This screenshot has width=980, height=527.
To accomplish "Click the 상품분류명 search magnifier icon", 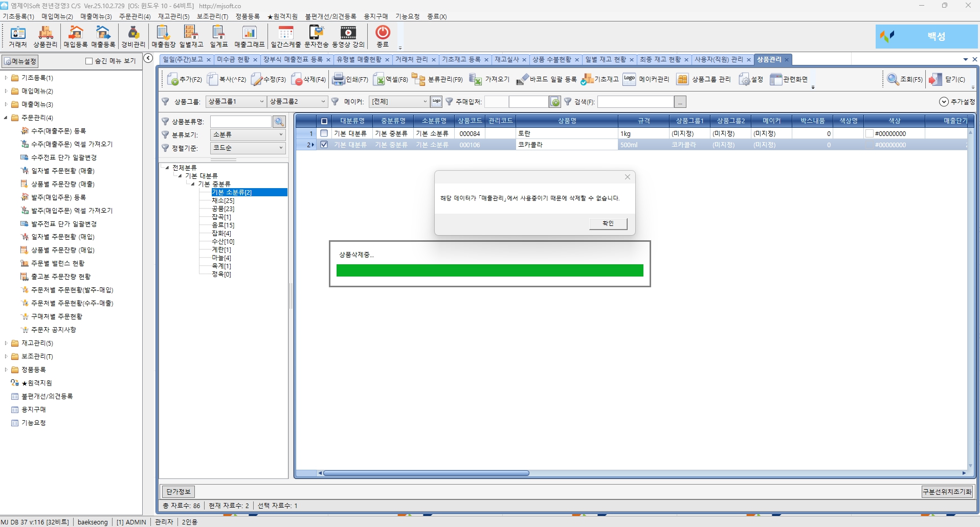I will click(x=279, y=122).
